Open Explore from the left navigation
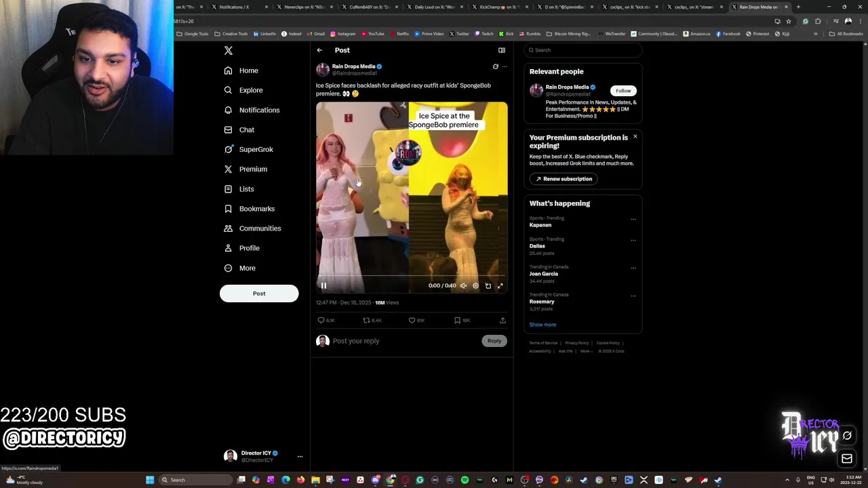This screenshot has height=488, width=868. tap(243, 90)
